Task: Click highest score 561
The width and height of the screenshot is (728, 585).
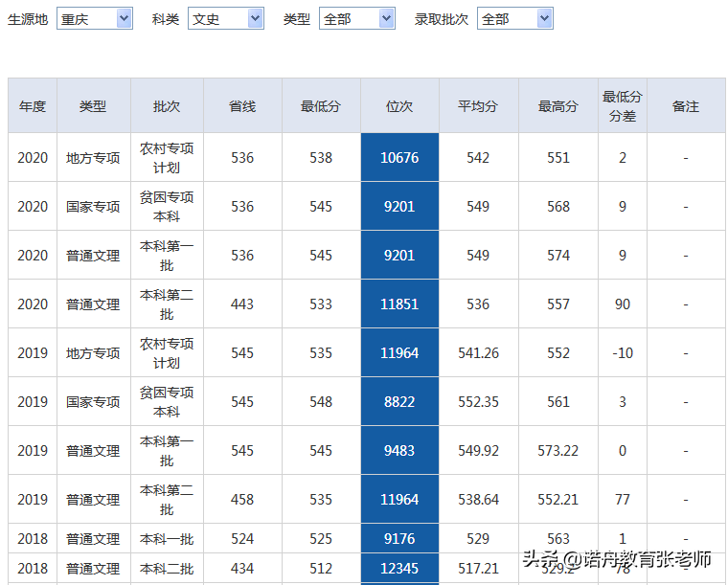Action: [x=558, y=402]
